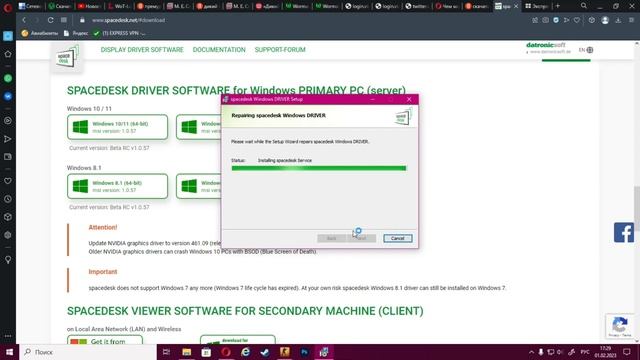Switch to the twitter tab
Screen dimensions: 640x360
click(416, 6)
